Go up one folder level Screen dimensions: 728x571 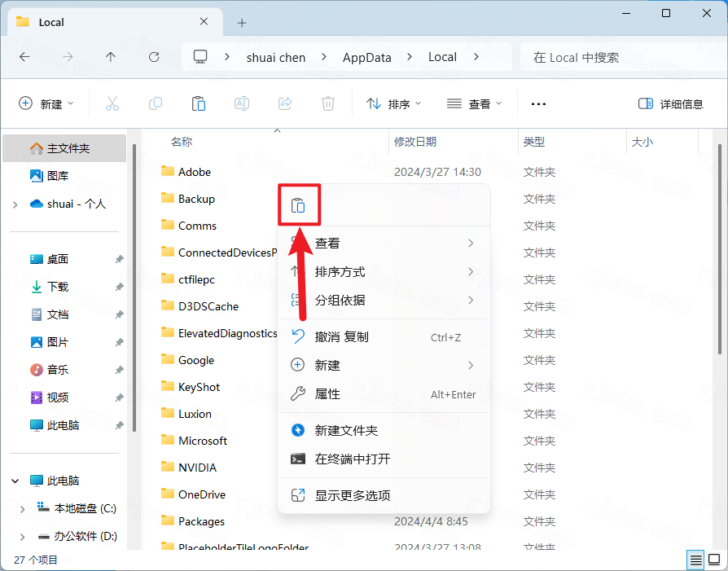tap(111, 57)
